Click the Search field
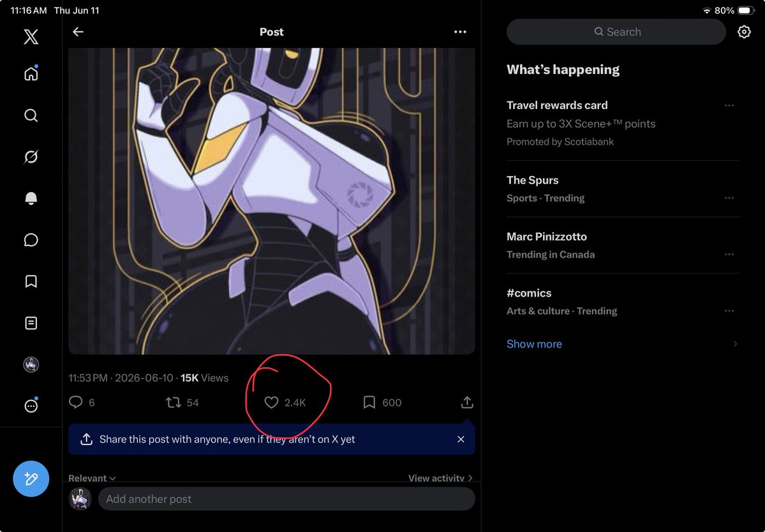Viewport: 765px width, 532px height. [x=616, y=32]
